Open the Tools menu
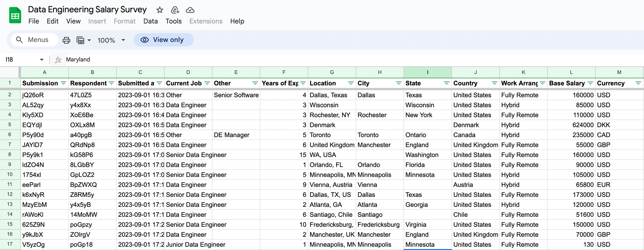644x250 pixels. [174, 21]
